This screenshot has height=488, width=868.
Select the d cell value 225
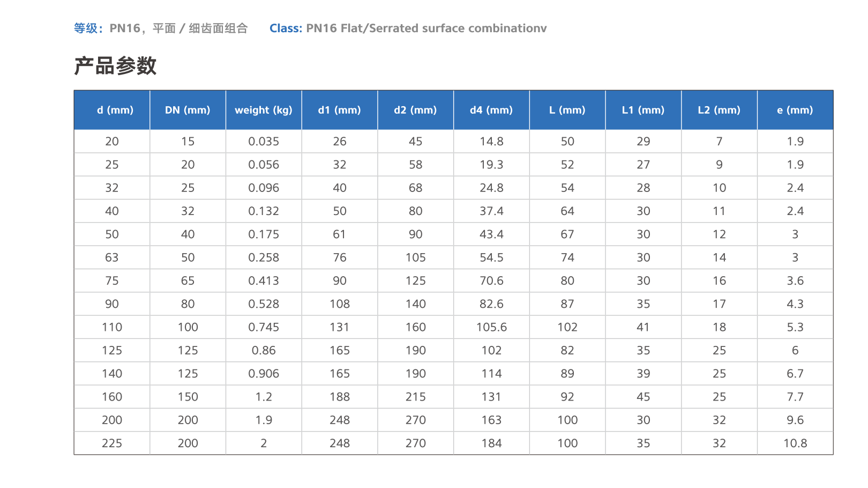112,443
